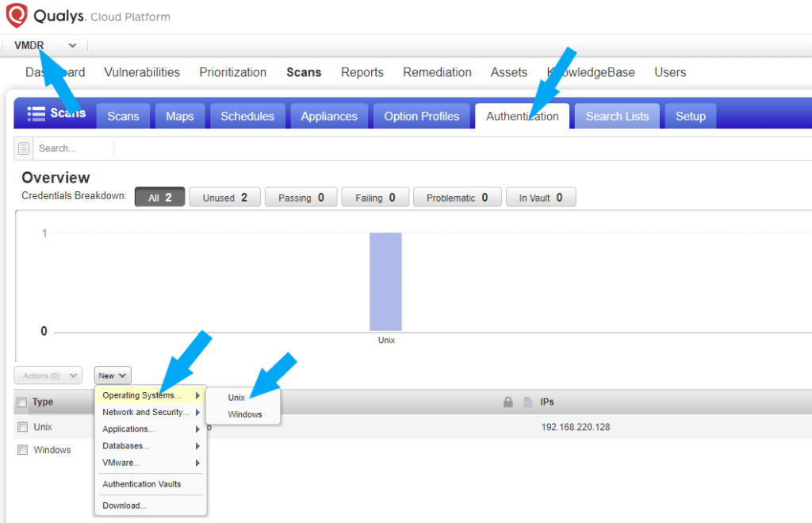The image size is (812, 523).
Task: Go to Users in main navigation
Action: point(670,72)
